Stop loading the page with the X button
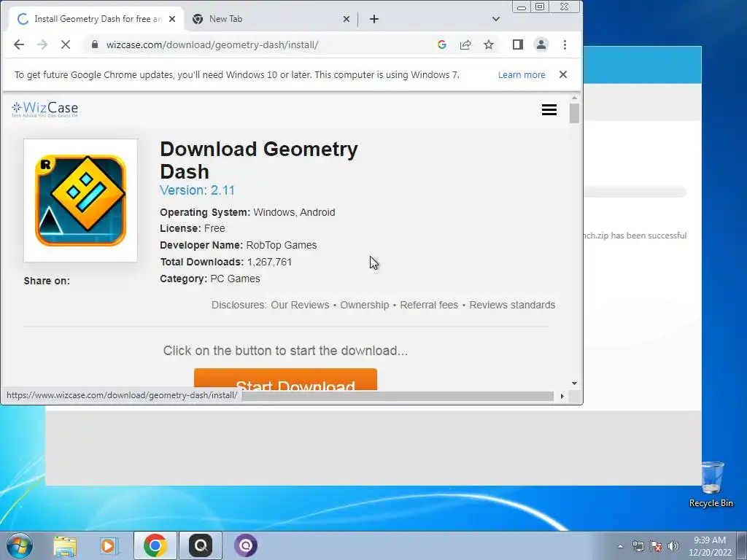The height and width of the screenshot is (560, 747). pyautogui.click(x=66, y=44)
